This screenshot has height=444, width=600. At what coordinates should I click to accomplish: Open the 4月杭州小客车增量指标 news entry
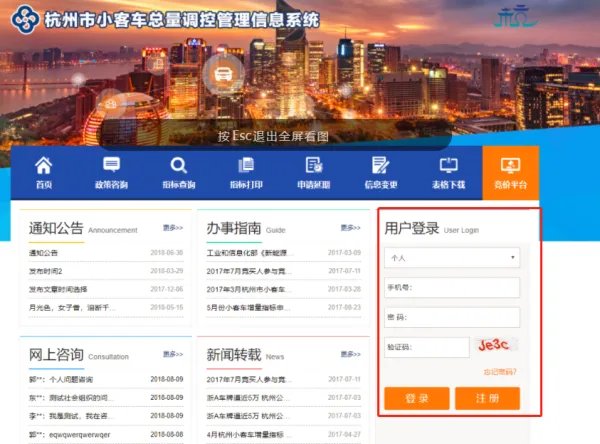pyautogui.click(x=284, y=434)
